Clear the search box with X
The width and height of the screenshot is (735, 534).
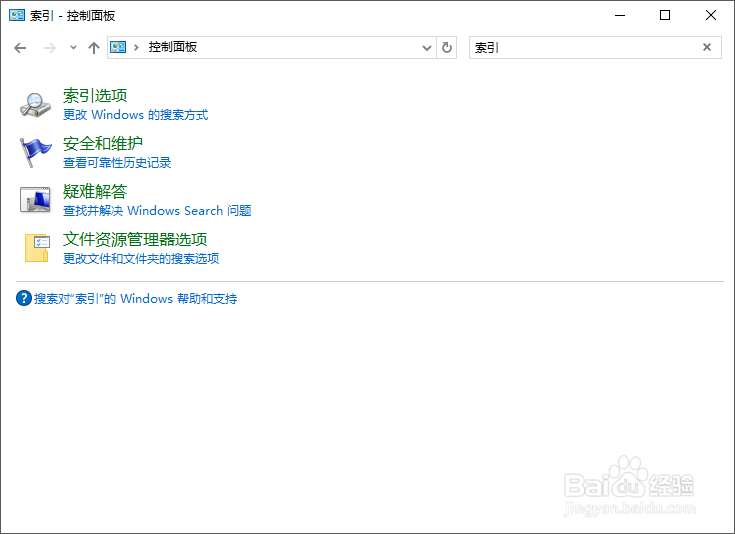click(x=707, y=47)
